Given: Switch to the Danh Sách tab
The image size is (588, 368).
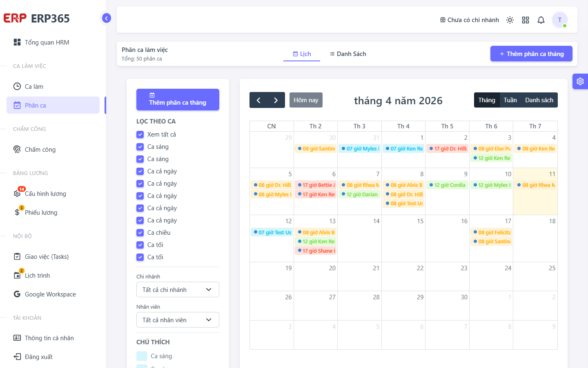Looking at the screenshot, I should click(348, 54).
